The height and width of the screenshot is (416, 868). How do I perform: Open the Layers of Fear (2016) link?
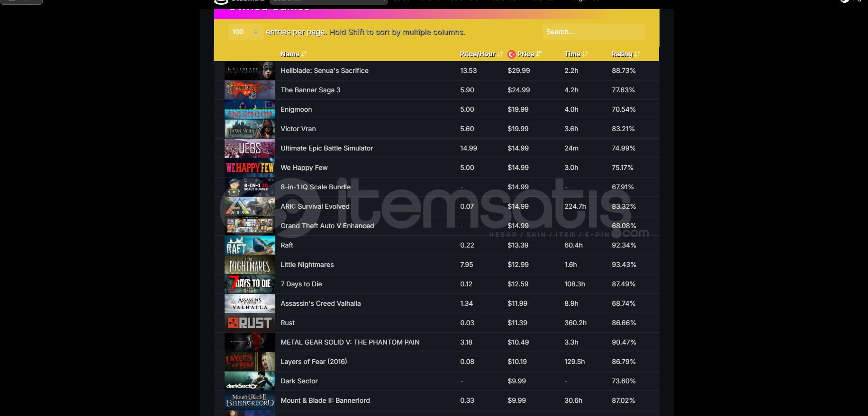pos(314,362)
